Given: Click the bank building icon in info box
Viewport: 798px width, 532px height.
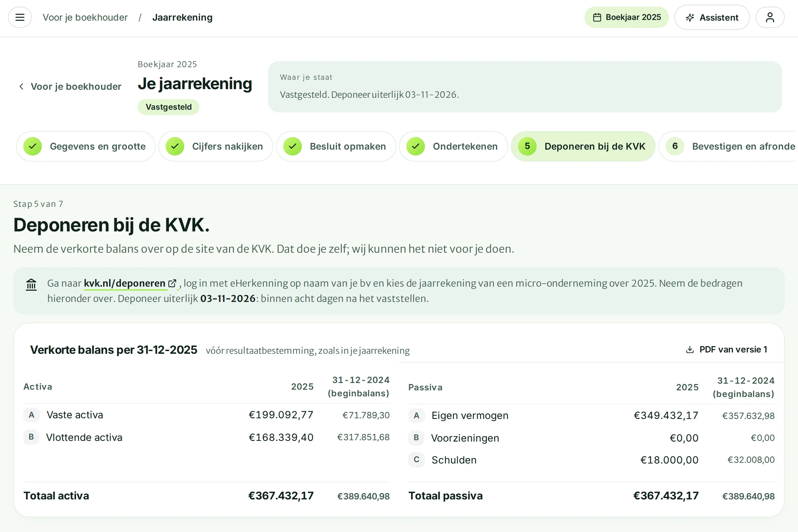Looking at the screenshot, I should [x=31, y=284].
